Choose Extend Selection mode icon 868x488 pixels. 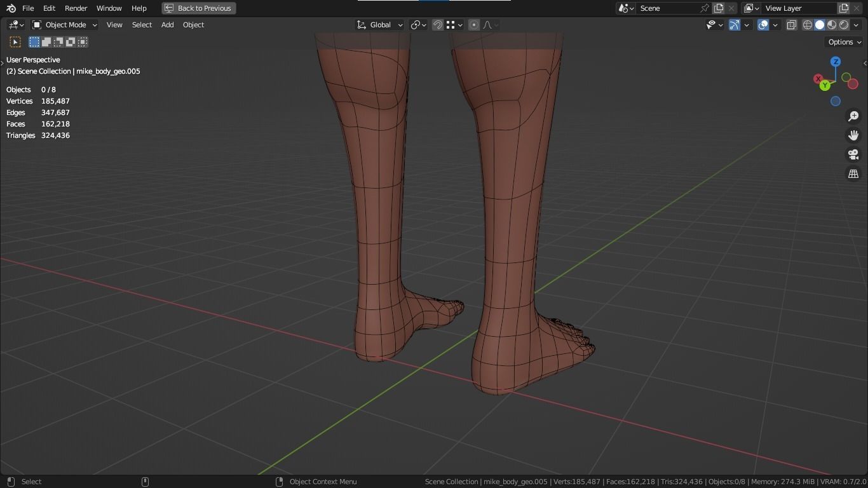(46, 42)
